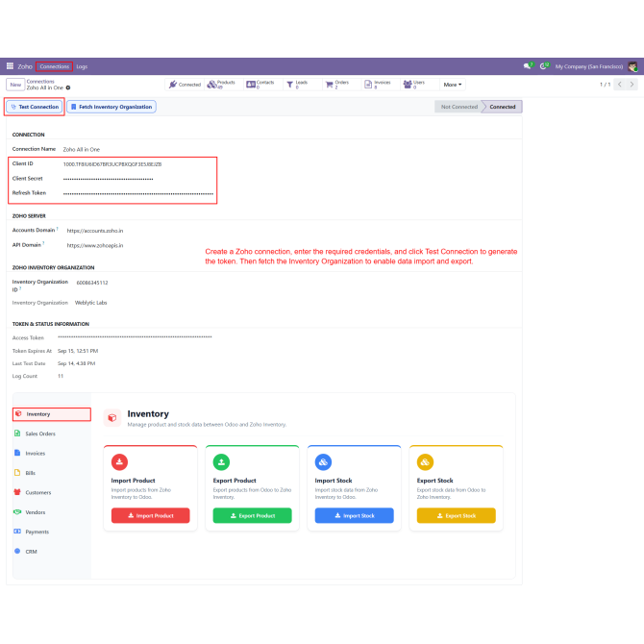The height and width of the screenshot is (644, 644).
Task: Select the Inventory sidebar tab
Action: point(52,414)
